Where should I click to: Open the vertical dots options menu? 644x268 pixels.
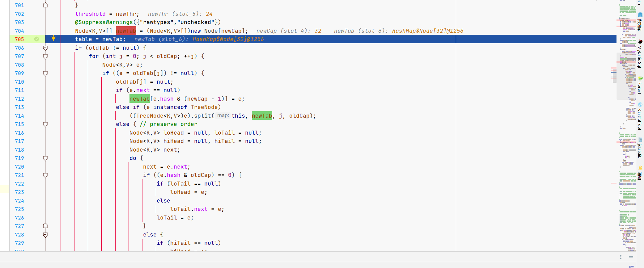point(621,257)
